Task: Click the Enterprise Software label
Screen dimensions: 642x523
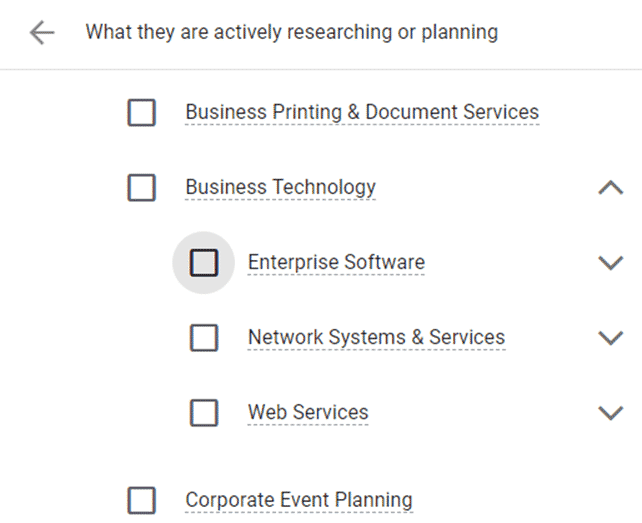Action: click(x=336, y=263)
